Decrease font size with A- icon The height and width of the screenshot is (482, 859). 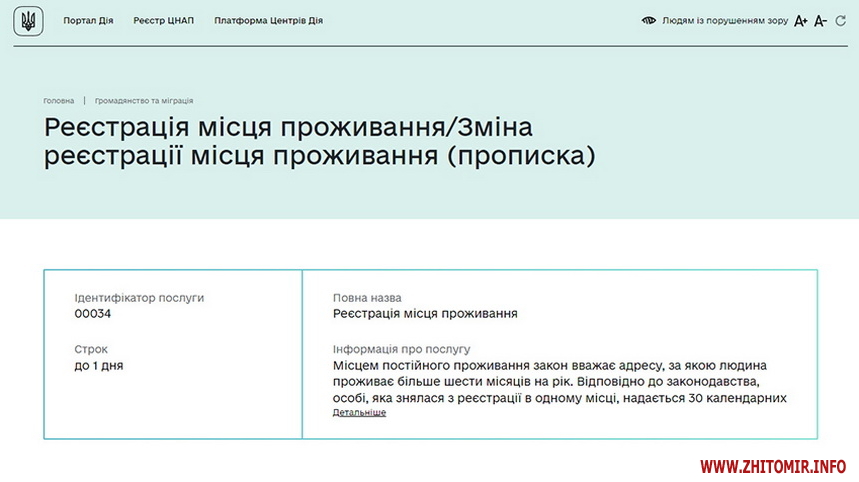click(820, 21)
